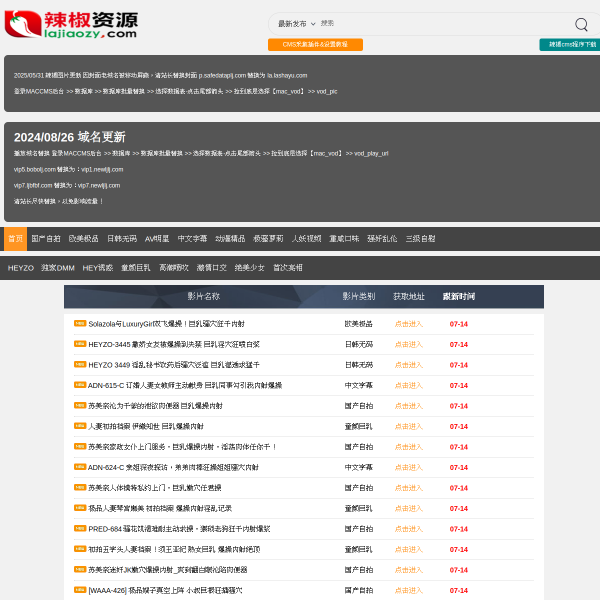
Task: Click the vip1.newljj.com replacement line
Action: click(68, 170)
